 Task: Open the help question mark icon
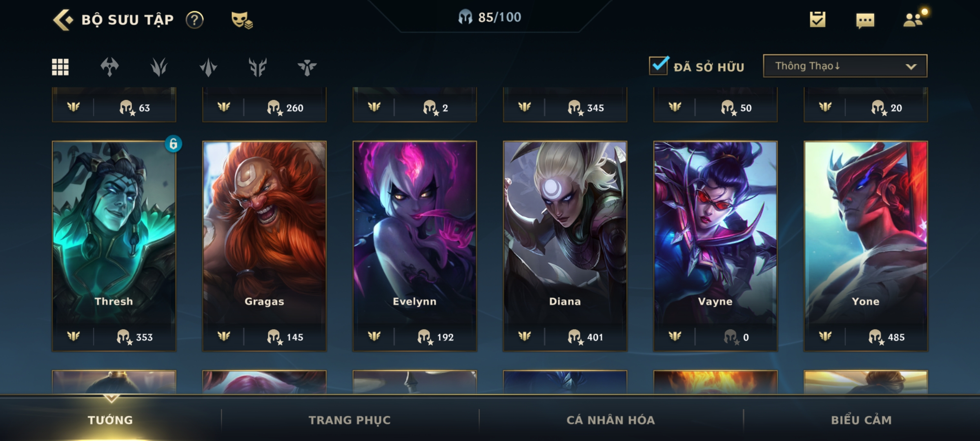195,20
